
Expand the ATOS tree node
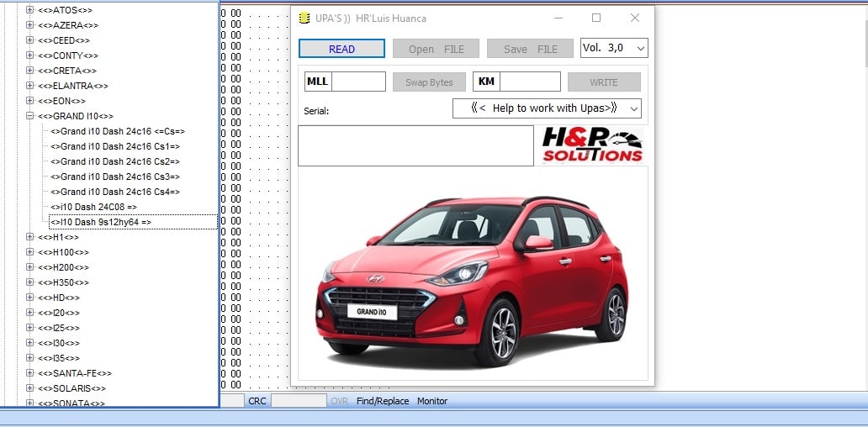[x=30, y=10]
